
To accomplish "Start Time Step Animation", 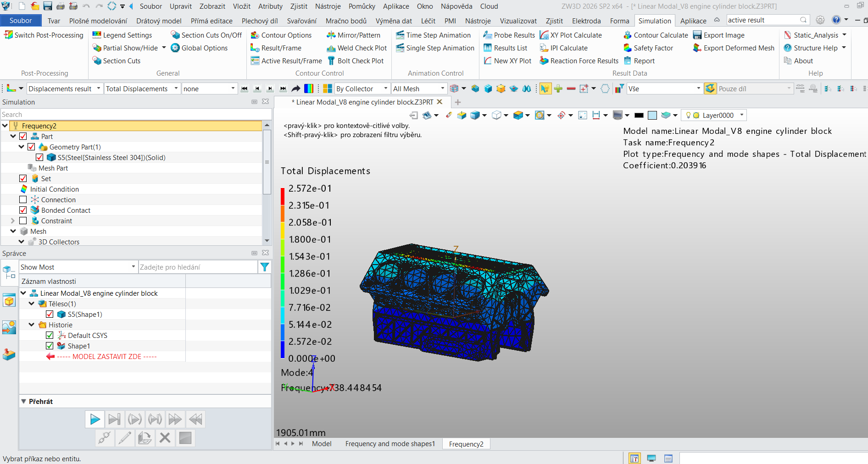I will (433, 35).
